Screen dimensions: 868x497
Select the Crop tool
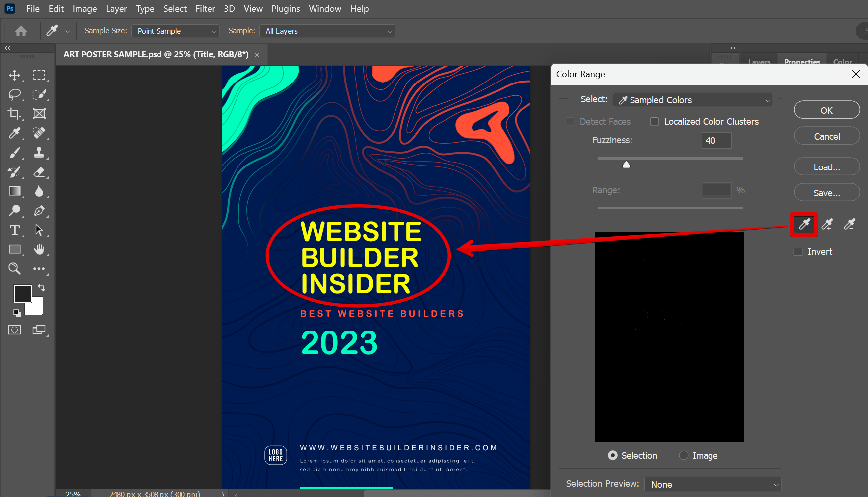(x=14, y=113)
